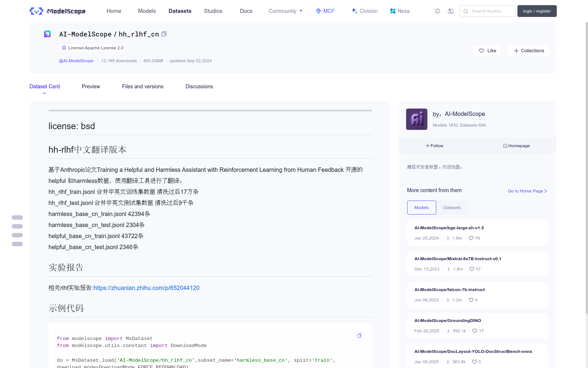
Task: Go to Models in top navigation
Action: coord(147,11)
